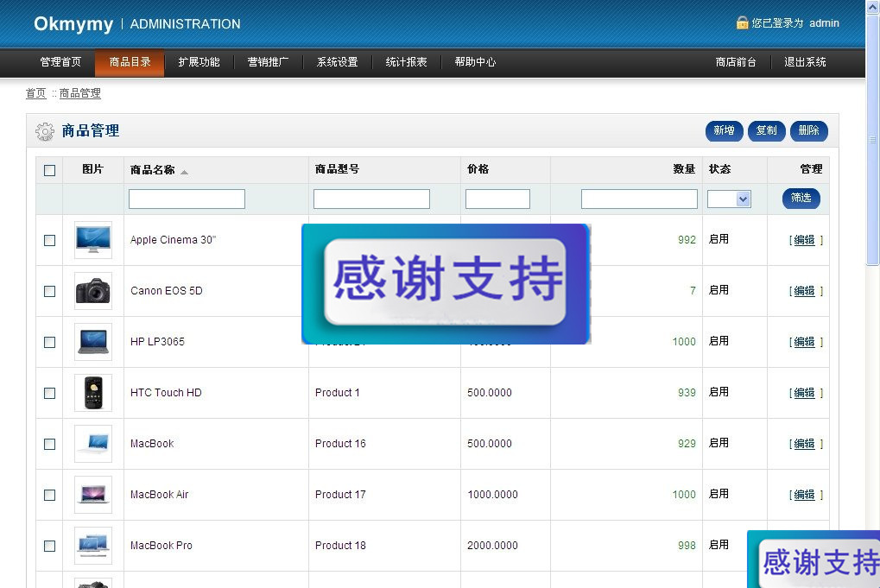The image size is (880, 588).
Task: Open the Apple Cinema 30" product thumbnail
Action: click(93, 239)
